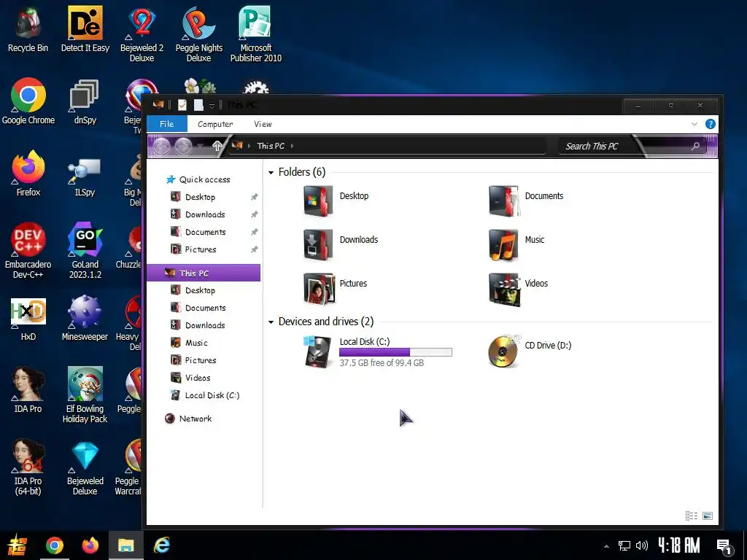Switch to details view layout icon

pyautogui.click(x=692, y=516)
